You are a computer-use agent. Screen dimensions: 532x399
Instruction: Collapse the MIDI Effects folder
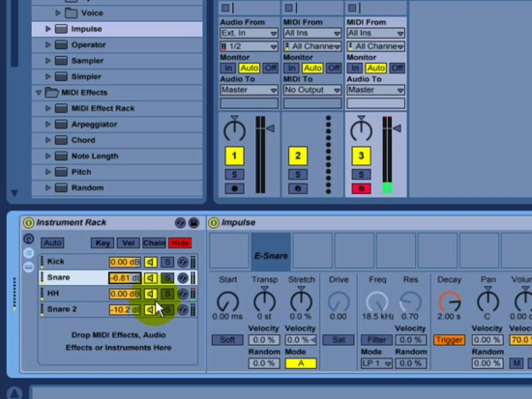coord(39,93)
